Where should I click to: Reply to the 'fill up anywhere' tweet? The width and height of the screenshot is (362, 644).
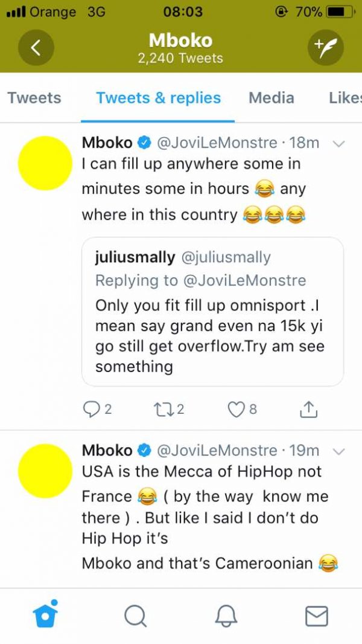click(x=91, y=410)
